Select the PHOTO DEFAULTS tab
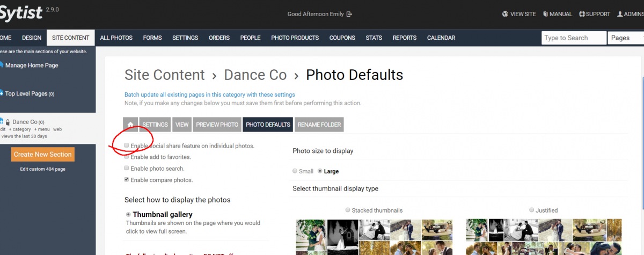 [268, 125]
